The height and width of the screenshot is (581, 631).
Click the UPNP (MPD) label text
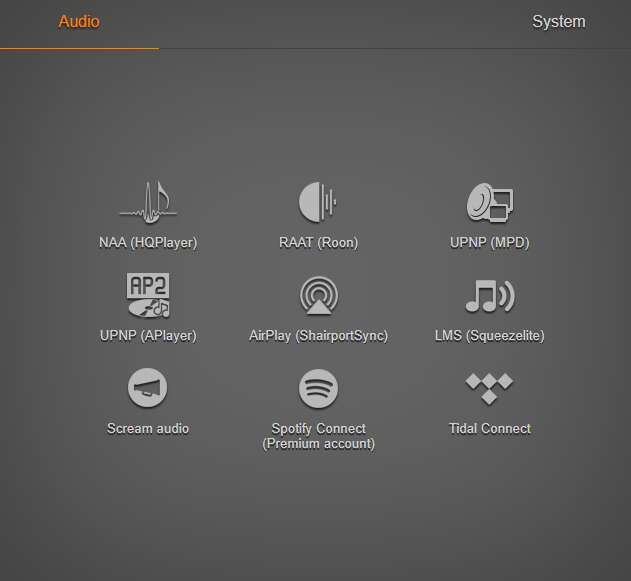(x=489, y=243)
